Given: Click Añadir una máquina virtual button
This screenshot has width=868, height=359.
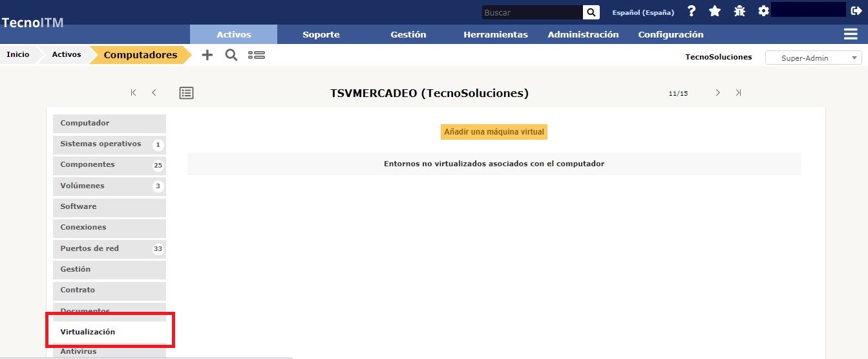Looking at the screenshot, I should [494, 132].
